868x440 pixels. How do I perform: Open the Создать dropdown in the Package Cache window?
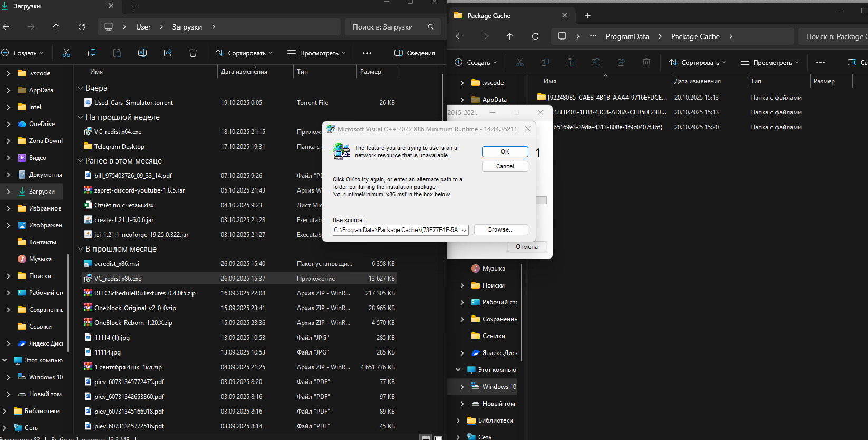476,62
